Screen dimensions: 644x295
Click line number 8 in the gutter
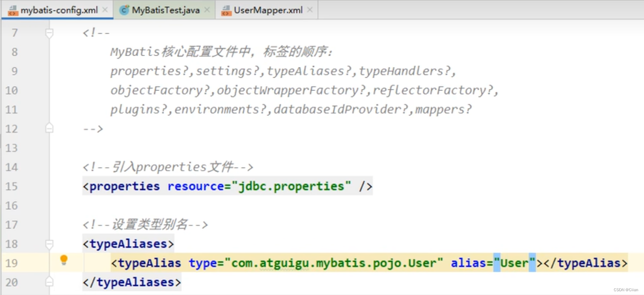coord(14,52)
